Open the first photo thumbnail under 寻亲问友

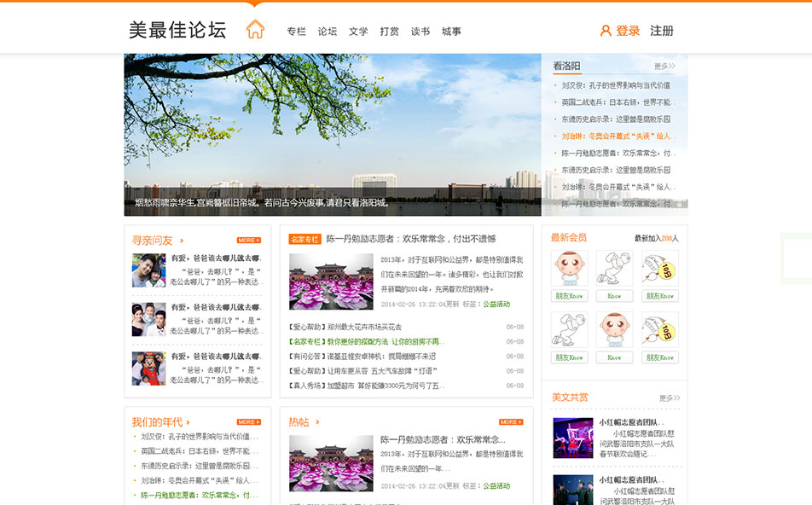tap(148, 270)
